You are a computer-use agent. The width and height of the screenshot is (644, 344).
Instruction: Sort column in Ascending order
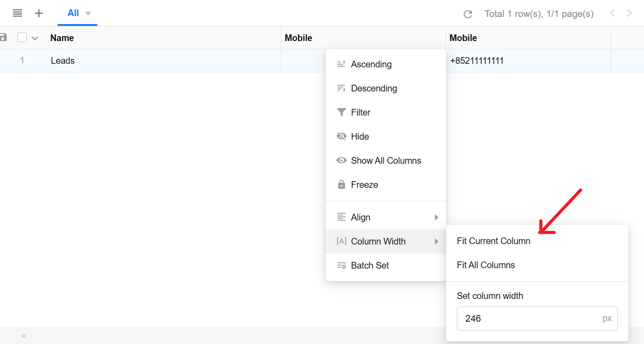point(371,64)
